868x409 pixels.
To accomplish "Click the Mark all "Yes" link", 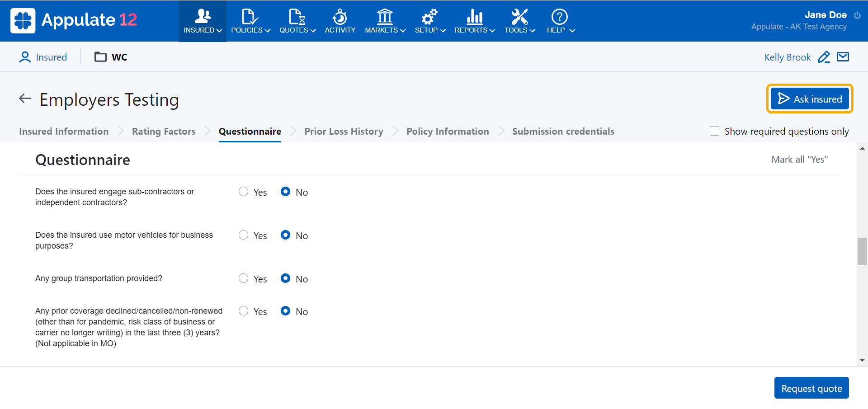I will 799,160.
